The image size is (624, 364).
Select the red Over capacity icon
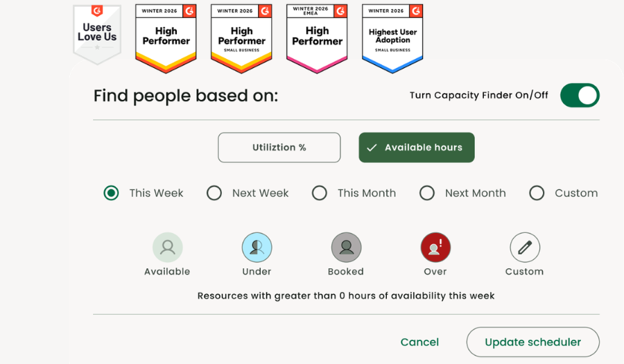pos(435,247)
